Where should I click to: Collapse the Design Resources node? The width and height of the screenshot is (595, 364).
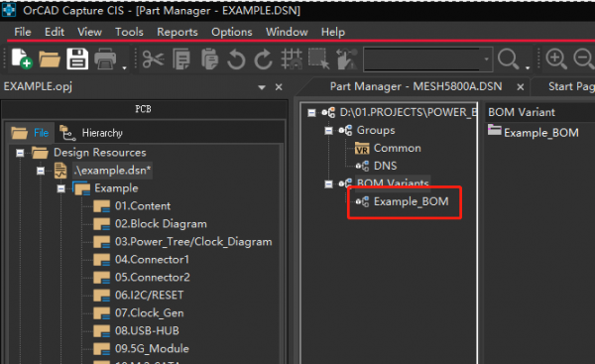coord(20,153)
